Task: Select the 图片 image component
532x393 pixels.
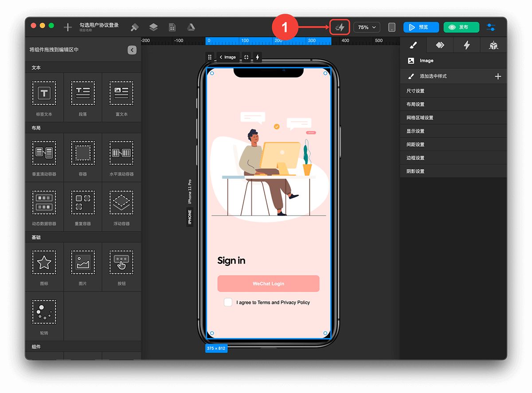Action: (83, 267)
